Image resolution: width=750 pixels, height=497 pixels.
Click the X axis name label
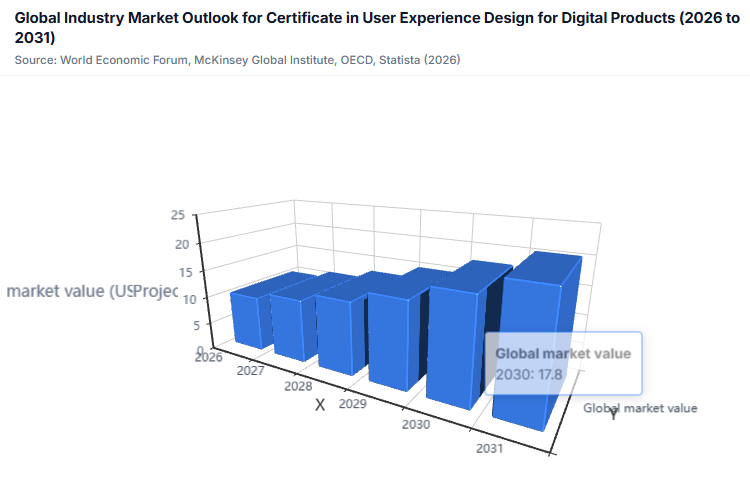click(x=320, y=405)
